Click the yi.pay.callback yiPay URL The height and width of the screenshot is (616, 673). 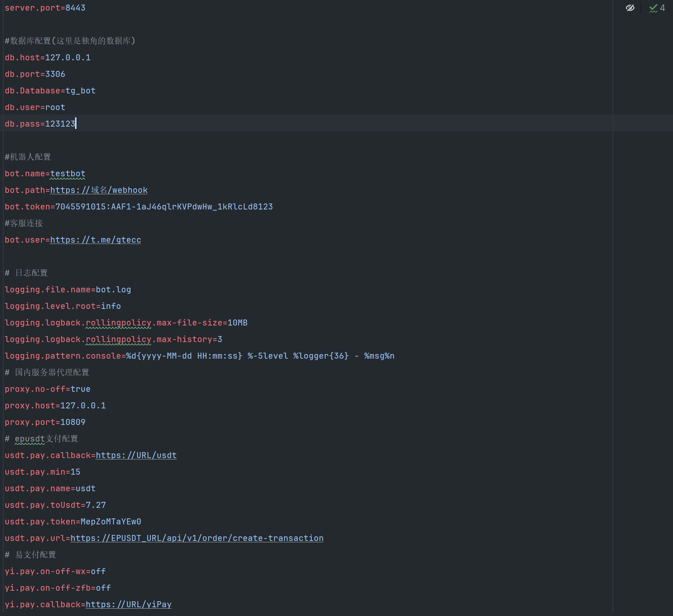128,604
